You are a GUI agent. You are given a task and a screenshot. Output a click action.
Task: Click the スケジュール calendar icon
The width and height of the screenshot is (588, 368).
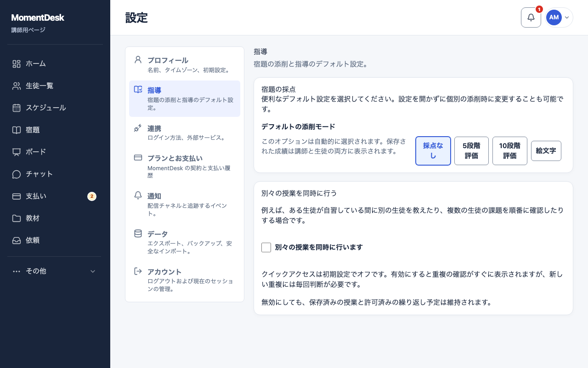tap(17, 108)
